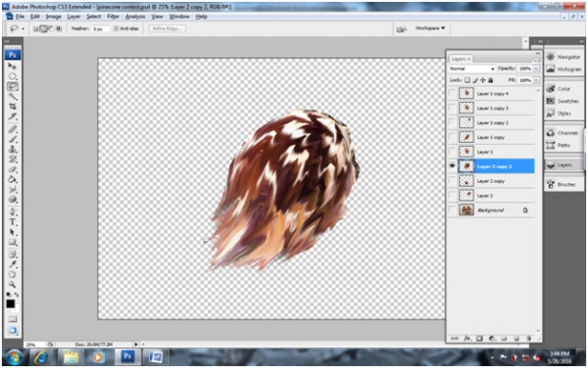Screen dimensions: 588x368
Task: Open the status bar Doc info arrow
Action: click(136, 345)
